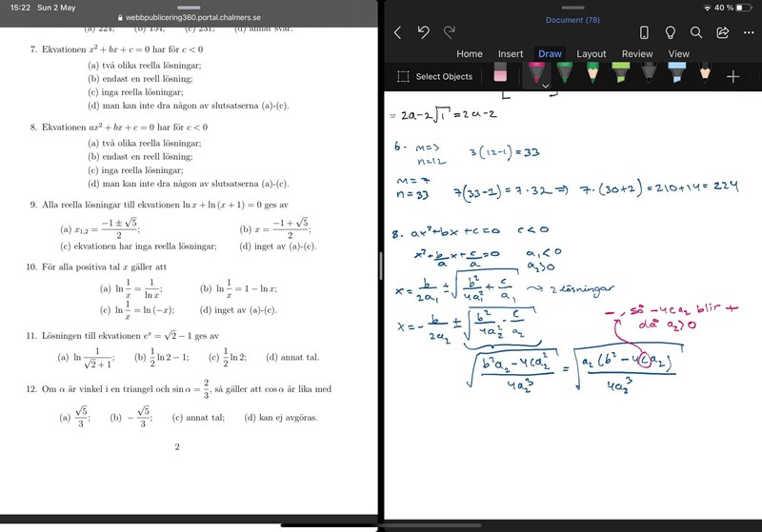Image resolution: width=762 pixels, height=532 pixels.
Task: Open the Home ribbon tab
Action: pos(469,54)
